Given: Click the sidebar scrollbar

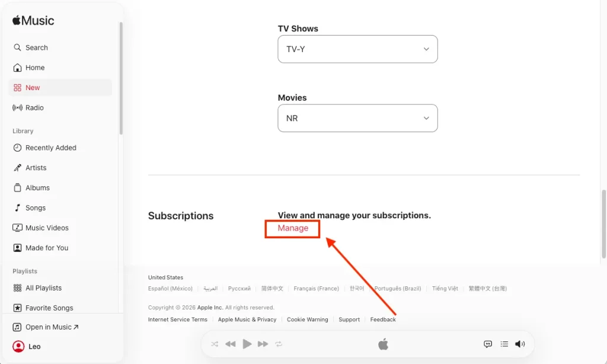Looking at the screenshot, I should pos(121,78).
